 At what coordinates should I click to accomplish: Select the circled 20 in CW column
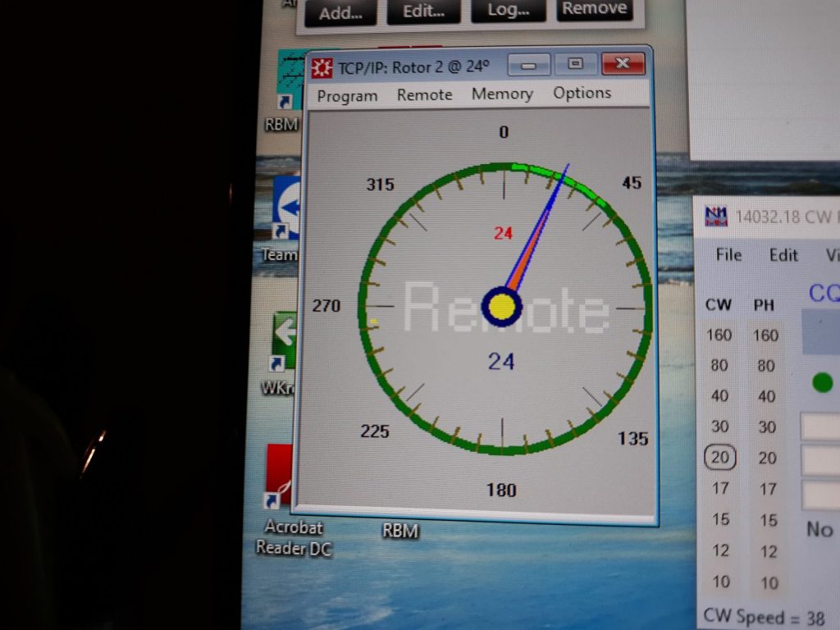click(720, 458)
